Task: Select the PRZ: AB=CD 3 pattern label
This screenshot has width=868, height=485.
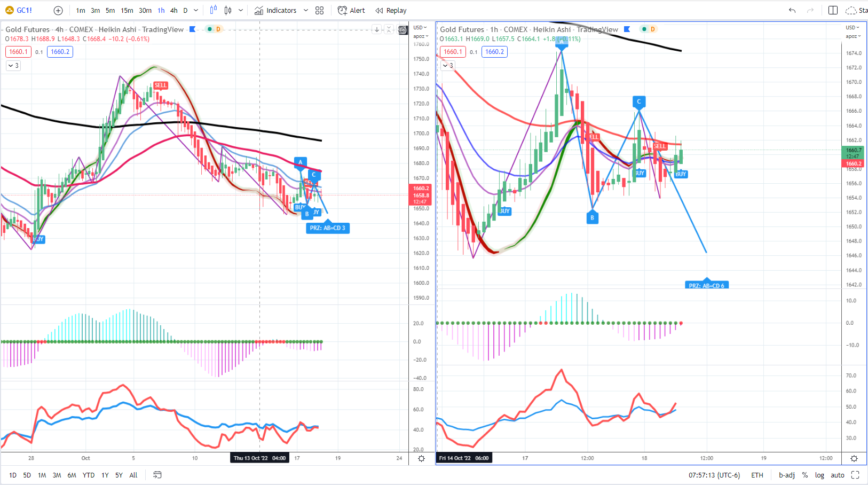Action: (x=328, y=228)
